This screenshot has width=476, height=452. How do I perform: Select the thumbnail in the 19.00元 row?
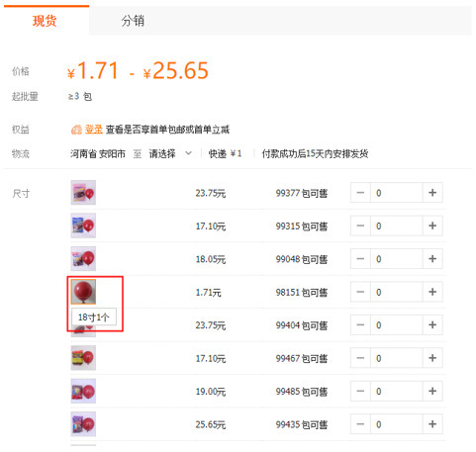point(83,391)
